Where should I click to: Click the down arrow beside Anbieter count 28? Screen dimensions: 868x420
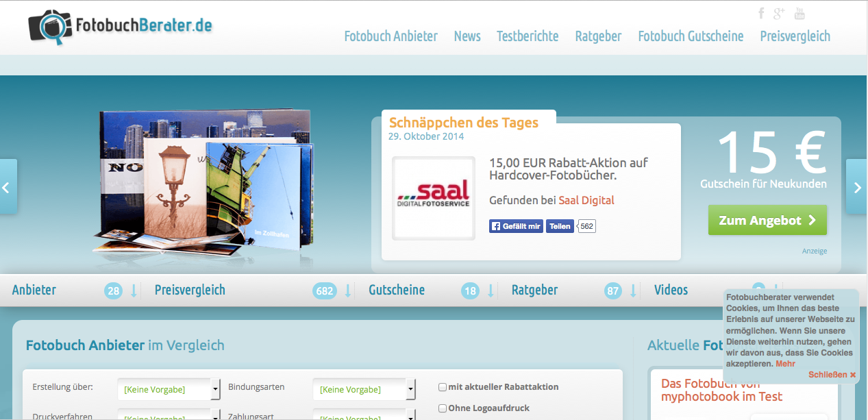pos(134,291)
